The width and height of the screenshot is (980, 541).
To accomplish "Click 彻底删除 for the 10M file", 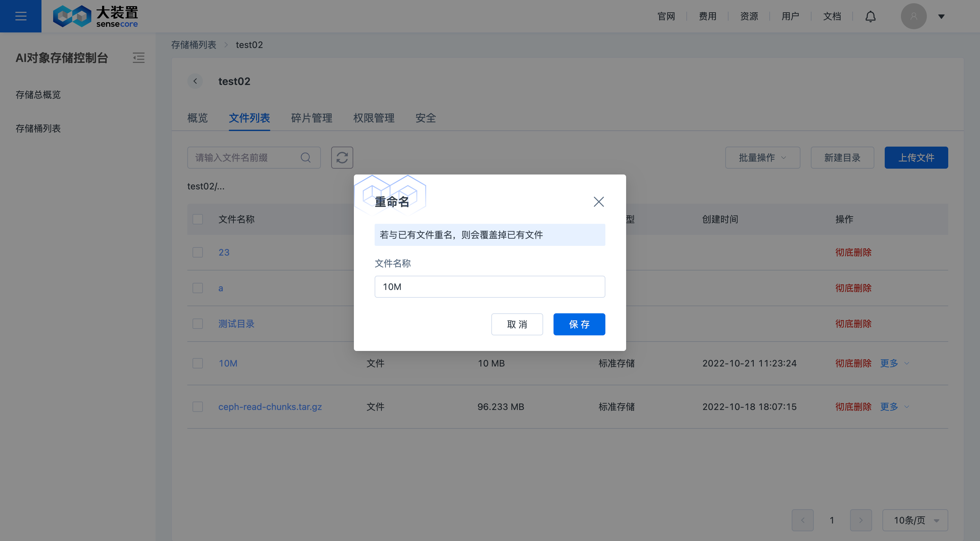I will 853,363.
